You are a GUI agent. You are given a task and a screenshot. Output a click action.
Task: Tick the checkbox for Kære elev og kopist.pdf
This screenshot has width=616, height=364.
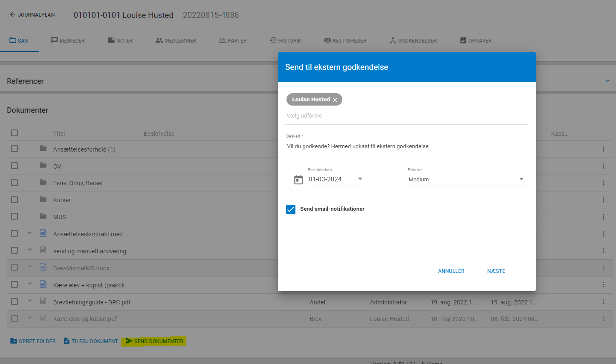(x=14, y=318)
